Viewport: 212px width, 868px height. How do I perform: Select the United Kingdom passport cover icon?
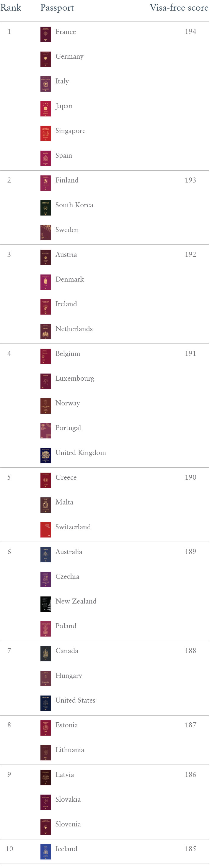pyautogui.click(x=45, y=456)
